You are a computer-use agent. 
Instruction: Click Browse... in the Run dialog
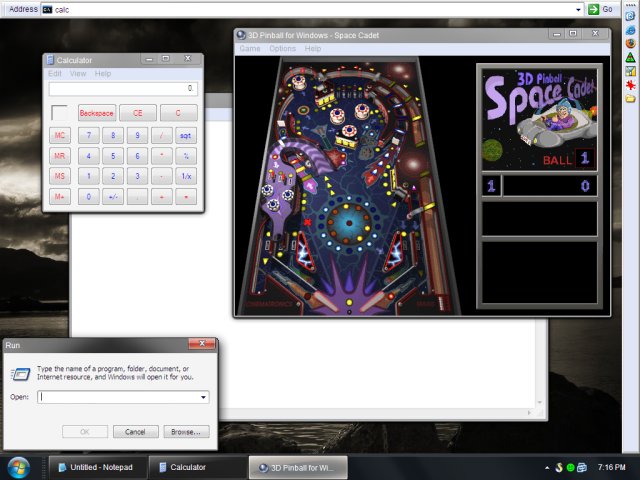[187, 432]
